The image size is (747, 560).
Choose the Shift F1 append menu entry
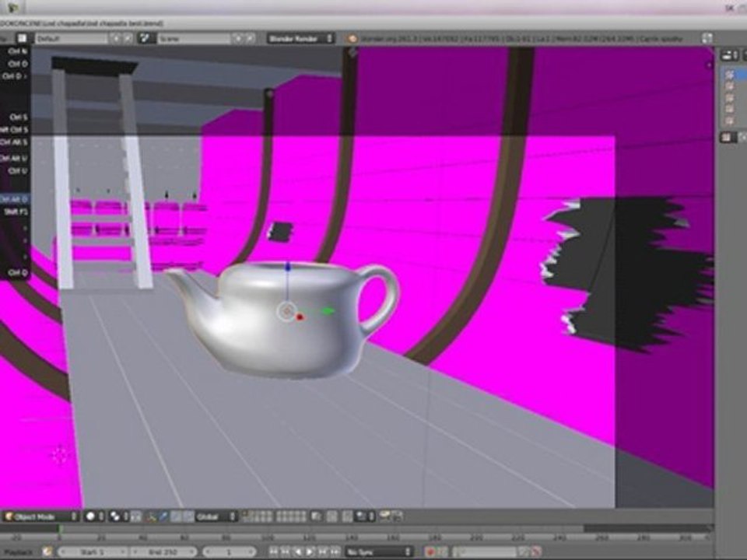[x=16, y=212]
